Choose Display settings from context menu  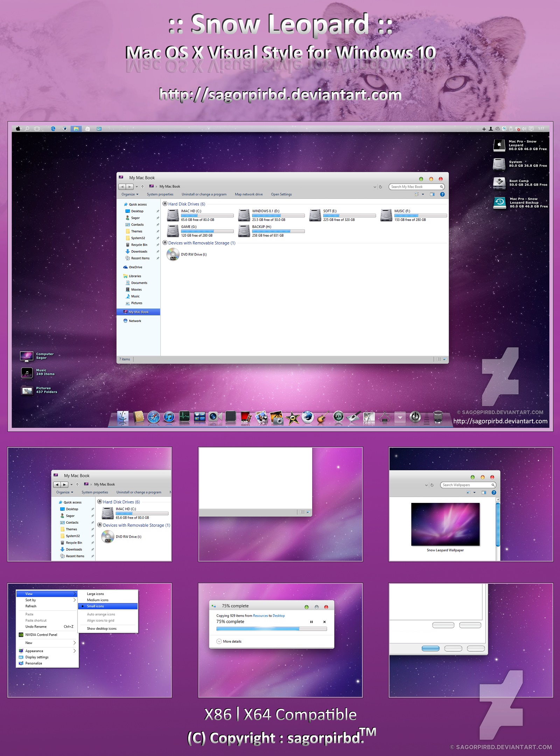pos(47,657)
